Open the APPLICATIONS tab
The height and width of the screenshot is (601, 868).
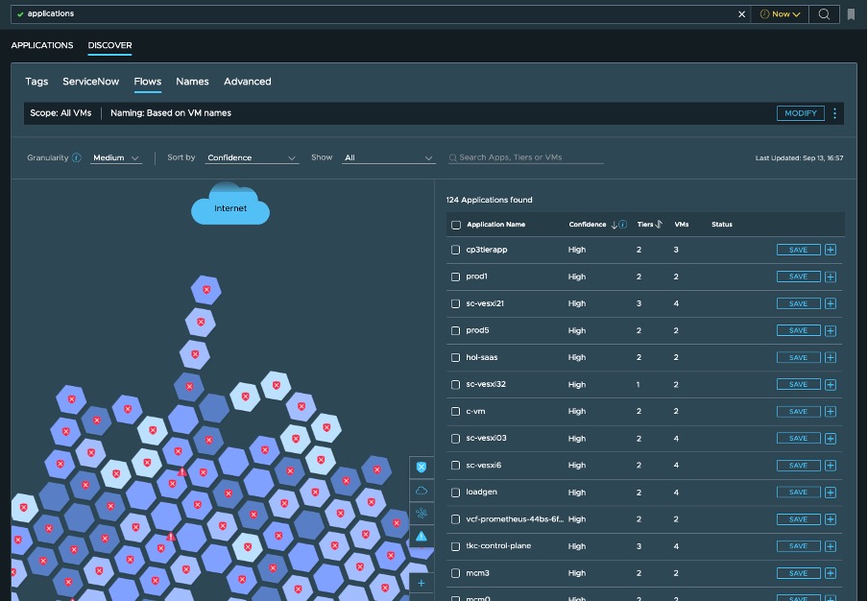(42, 45)
